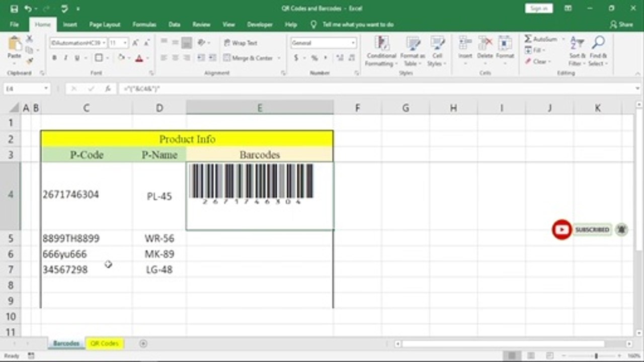The width and height of the screenshot is (644, 362).
Task: Click the Accounting dollar format icon
Action: [296, 58]
